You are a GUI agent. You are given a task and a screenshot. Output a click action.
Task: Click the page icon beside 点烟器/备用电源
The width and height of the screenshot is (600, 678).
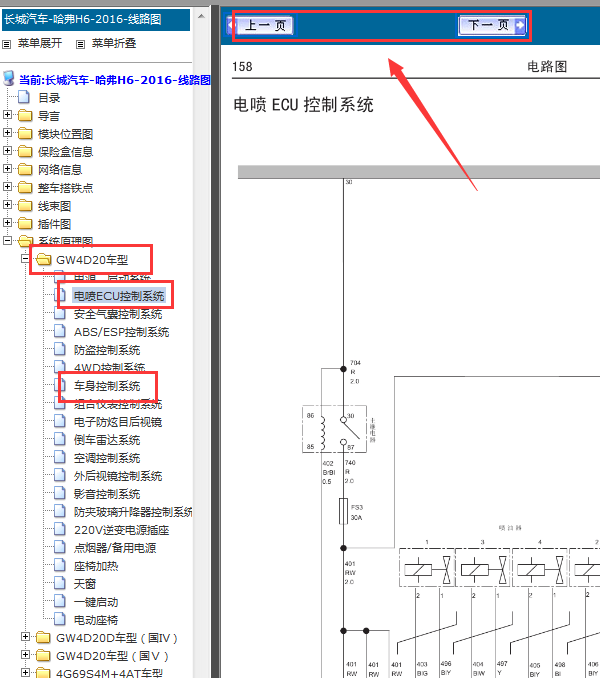click(60, 548)
